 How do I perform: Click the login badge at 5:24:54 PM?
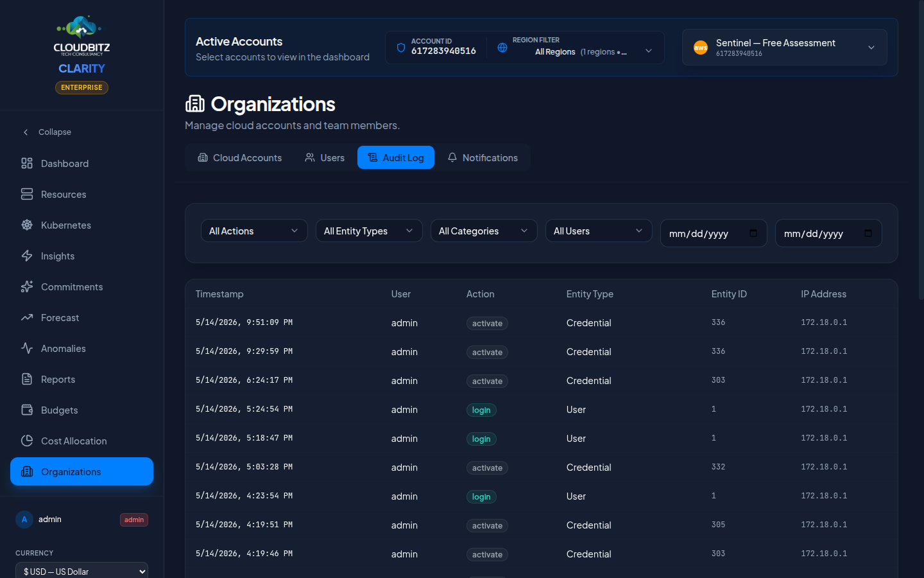click(481, 410)
